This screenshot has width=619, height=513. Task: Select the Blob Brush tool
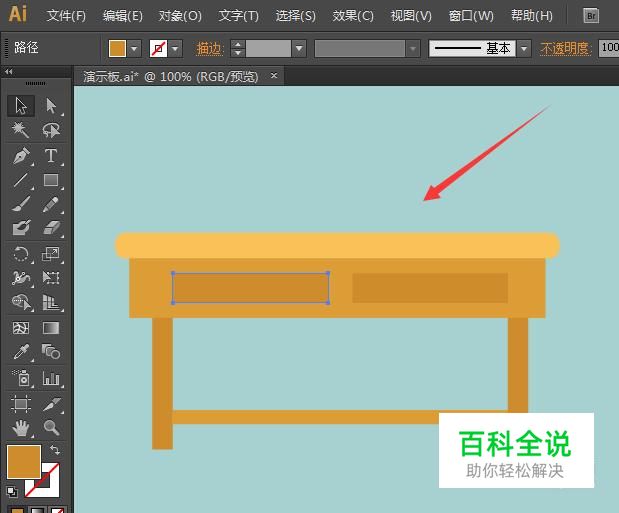click(21, 228)
